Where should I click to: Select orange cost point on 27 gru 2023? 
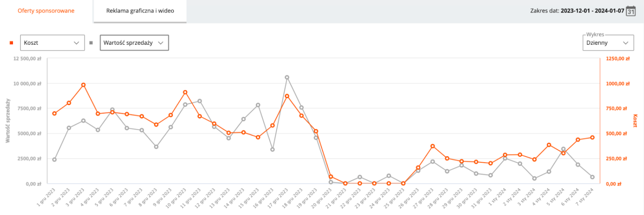(x=432, y=146)
